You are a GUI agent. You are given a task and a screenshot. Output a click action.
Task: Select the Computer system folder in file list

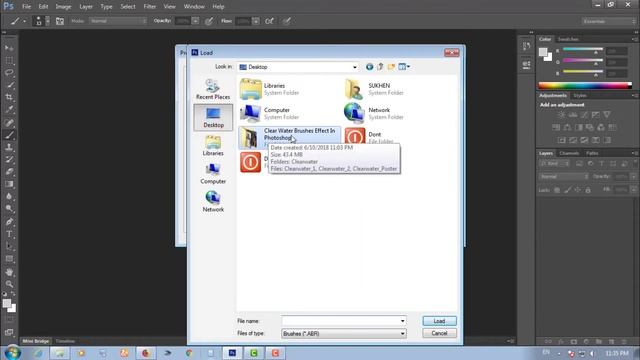(269, 113)
